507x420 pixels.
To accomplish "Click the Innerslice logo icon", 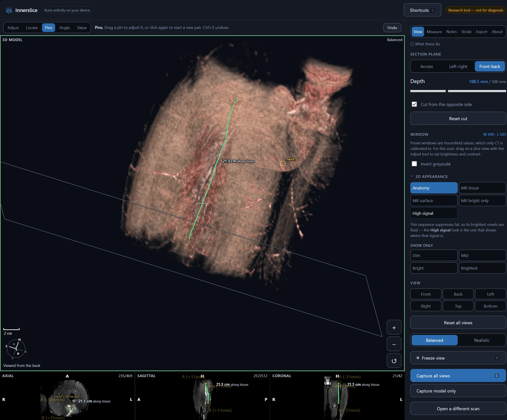I will pos(9,10).
